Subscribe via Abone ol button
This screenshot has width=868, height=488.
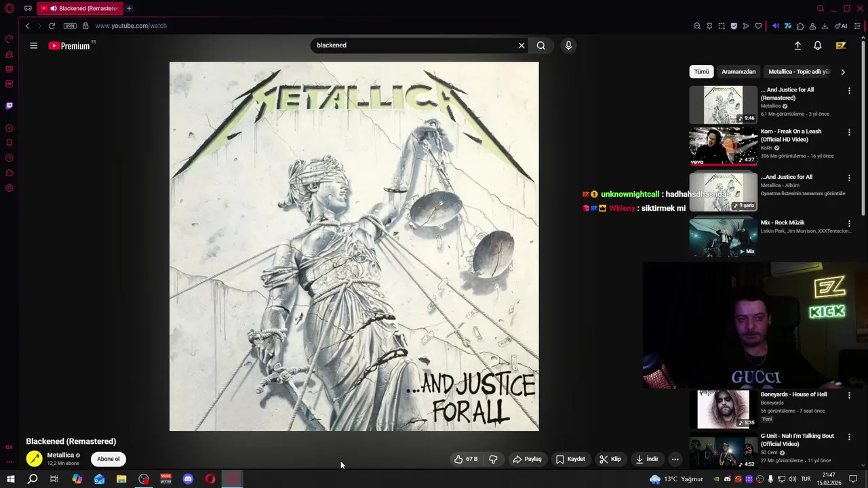(x=108, y=459)
